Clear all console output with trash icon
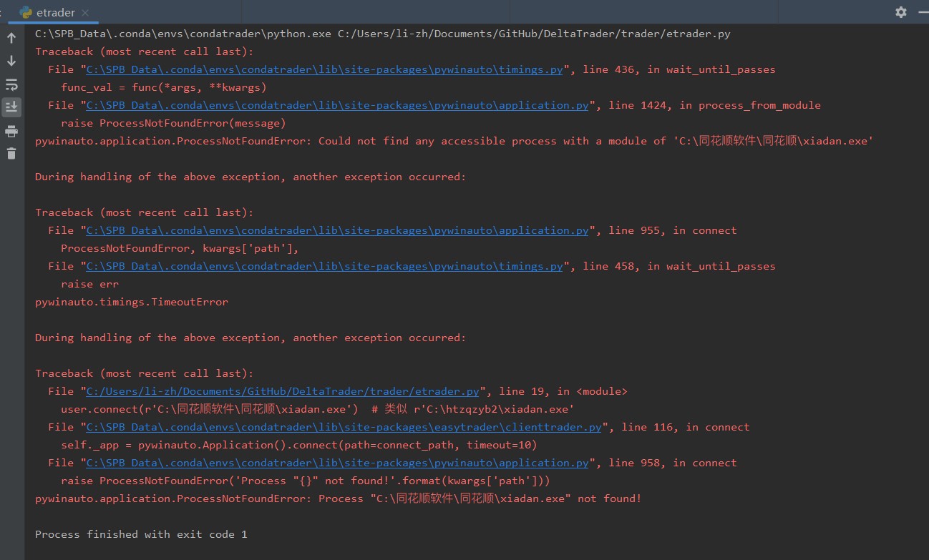 click(x=11, y=153)
